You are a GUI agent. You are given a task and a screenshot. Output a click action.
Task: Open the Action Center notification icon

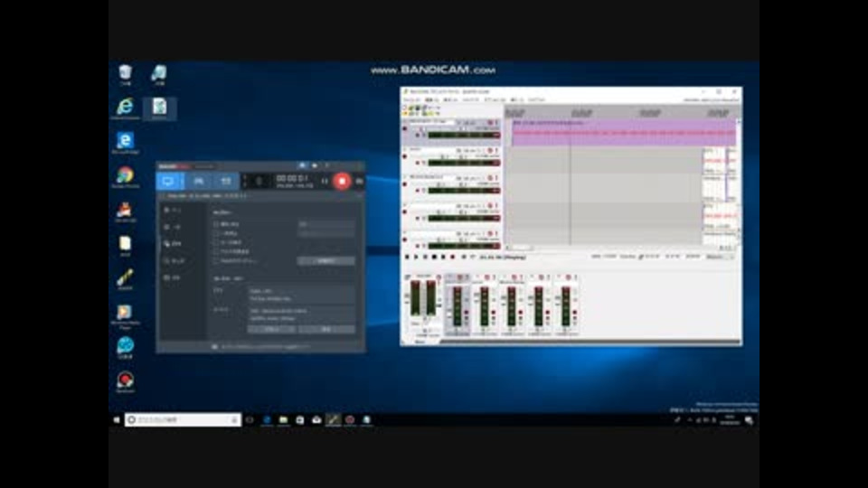point(749,420)
